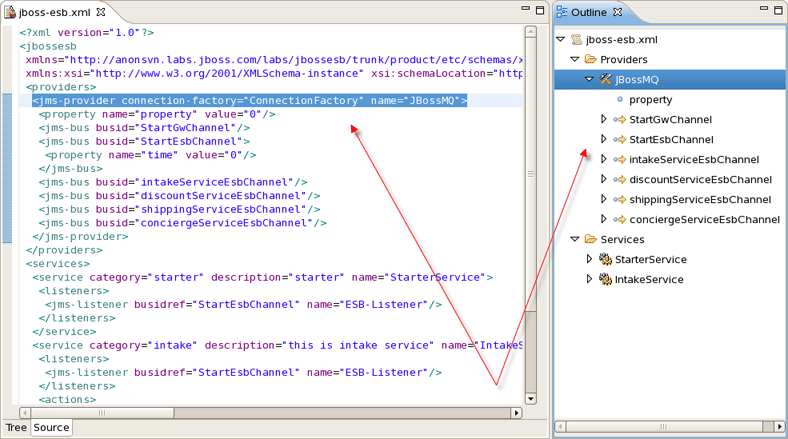
Task: Expand the StartEsbChannel tree node
Action: (604, 140)
